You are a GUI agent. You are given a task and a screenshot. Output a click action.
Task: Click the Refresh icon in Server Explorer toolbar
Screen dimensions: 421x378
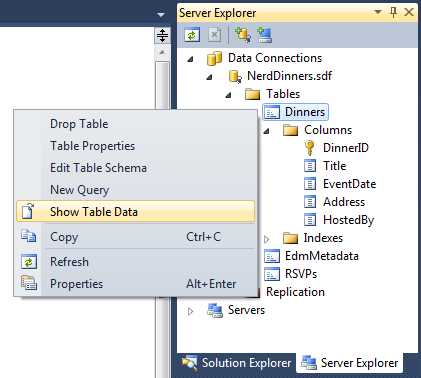pyautogui.click(x=192, y=35)
